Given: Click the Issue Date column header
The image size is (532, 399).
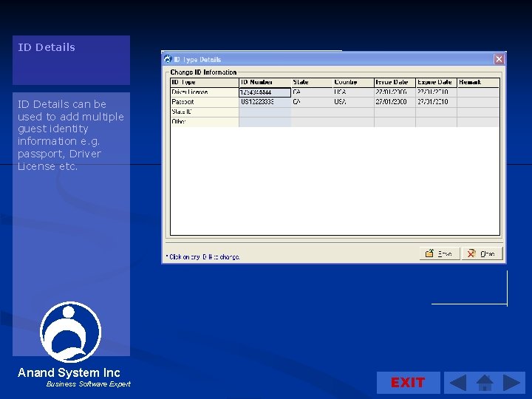Looking at the screenshot, I should point(395,83).
